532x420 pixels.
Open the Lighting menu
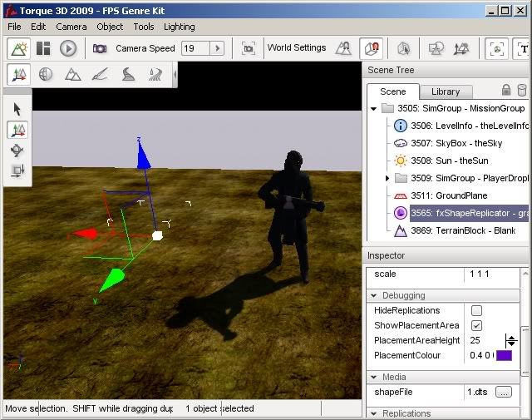pyautogui.click(x=179, y=27)
